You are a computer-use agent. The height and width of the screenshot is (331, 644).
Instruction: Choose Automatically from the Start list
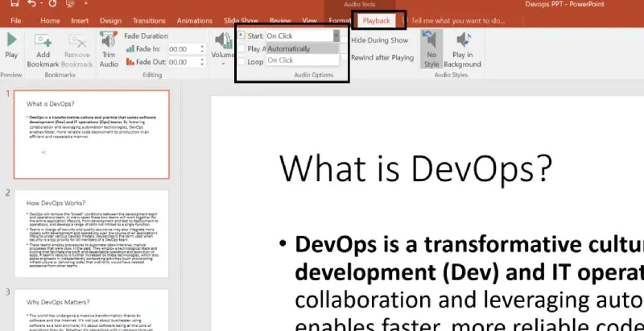[303, 49]
